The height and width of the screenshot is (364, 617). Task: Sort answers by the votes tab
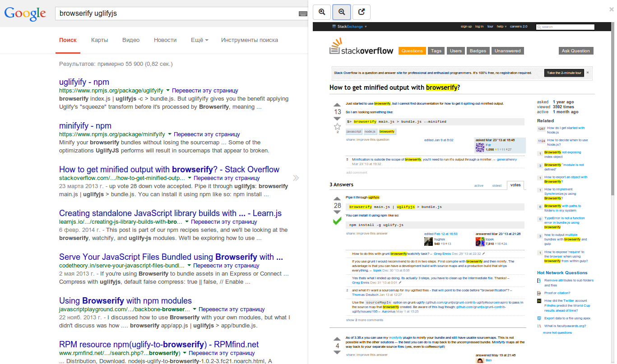[515, 185]
